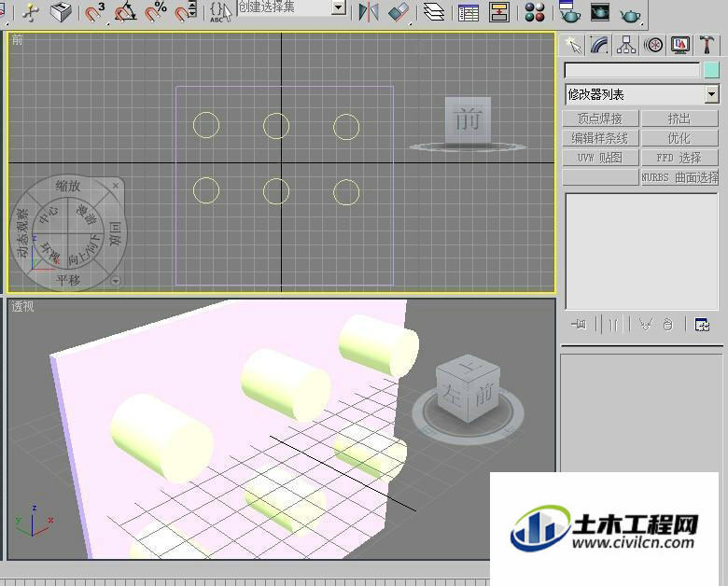
Task: Open Configure Modifier Sets icon
Action: [702, 324]
